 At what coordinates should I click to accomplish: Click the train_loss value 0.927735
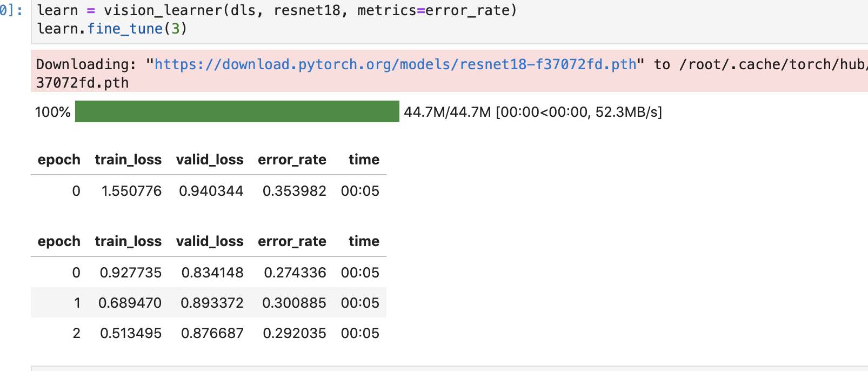pos(131,273)
